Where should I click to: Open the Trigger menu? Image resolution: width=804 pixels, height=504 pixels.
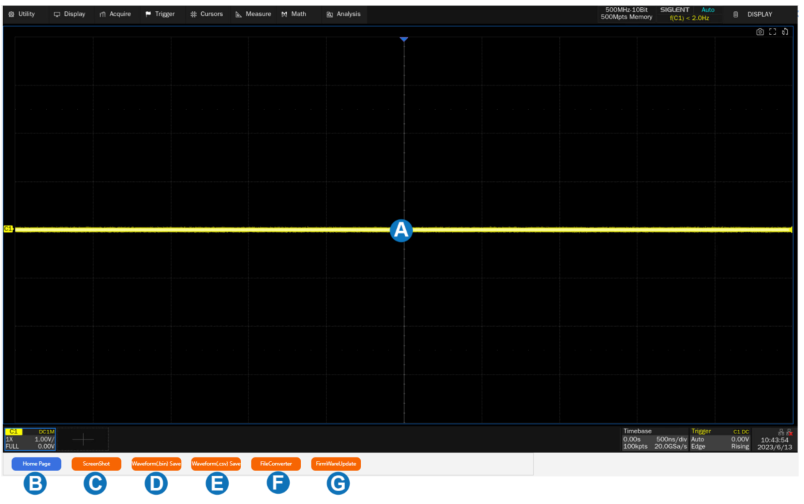pyautogui.click(x=160, y=14)
